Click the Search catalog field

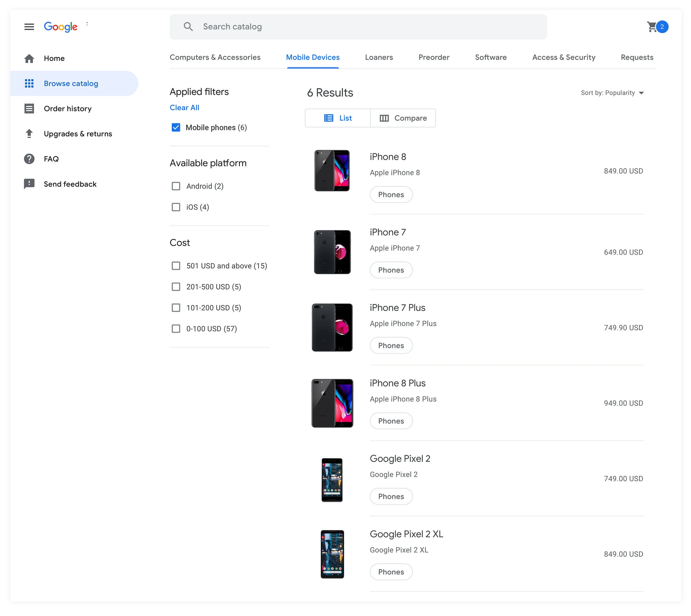coord(366,27)
